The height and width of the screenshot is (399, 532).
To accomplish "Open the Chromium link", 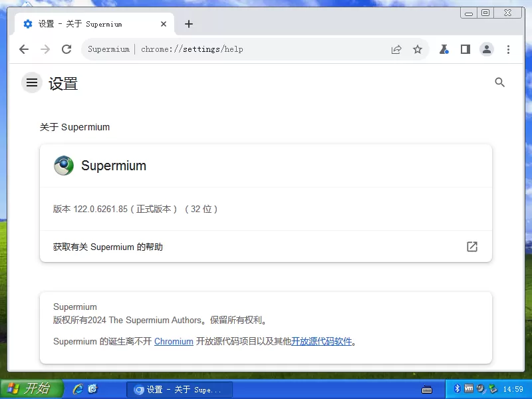I will click(174, 342).
